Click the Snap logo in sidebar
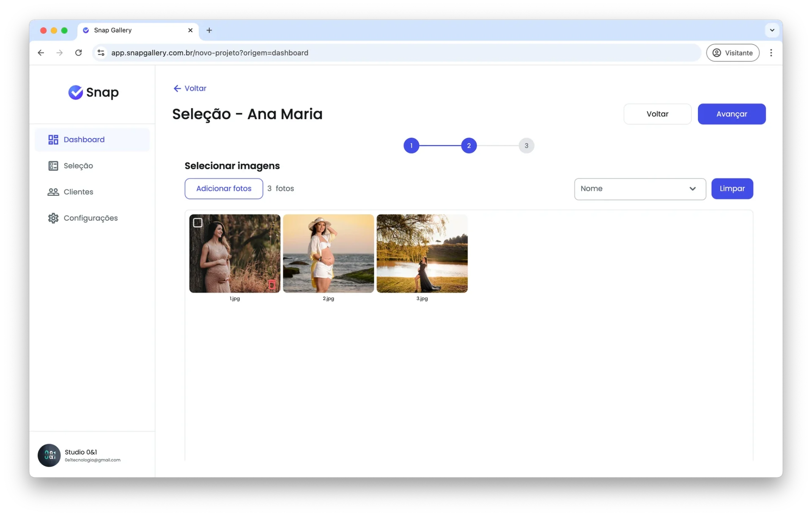This screenshot has height=516, width=812. pyautogui.click(x=93, y=92)
